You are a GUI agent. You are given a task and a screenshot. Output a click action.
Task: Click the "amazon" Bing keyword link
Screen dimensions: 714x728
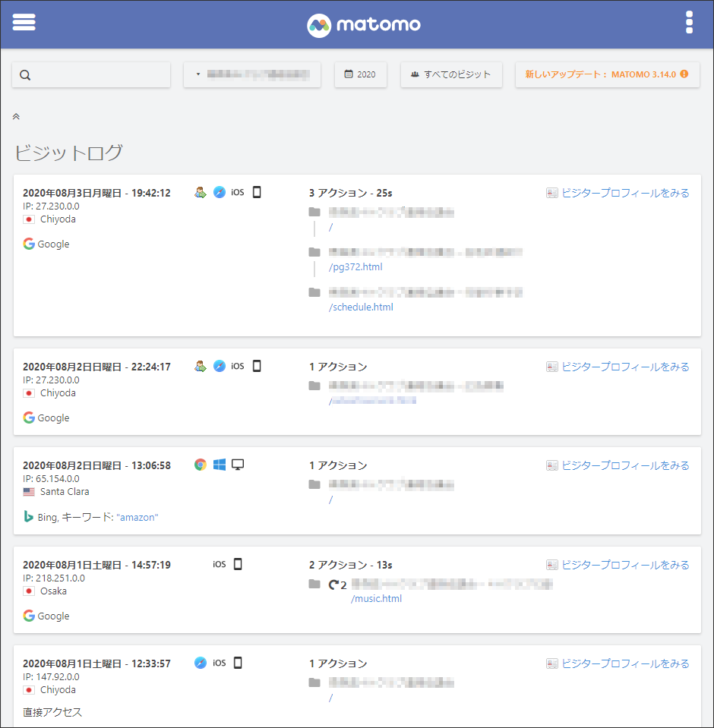[137, 517]
